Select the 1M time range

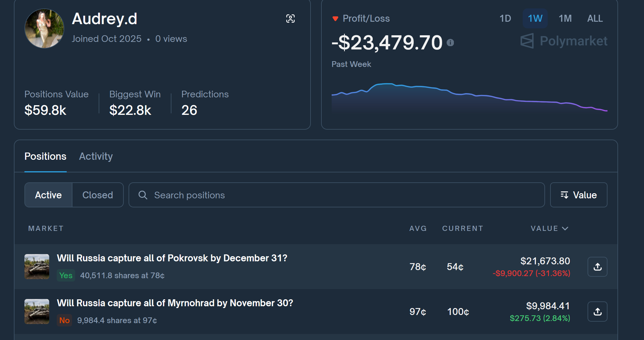tap(565, 18)
